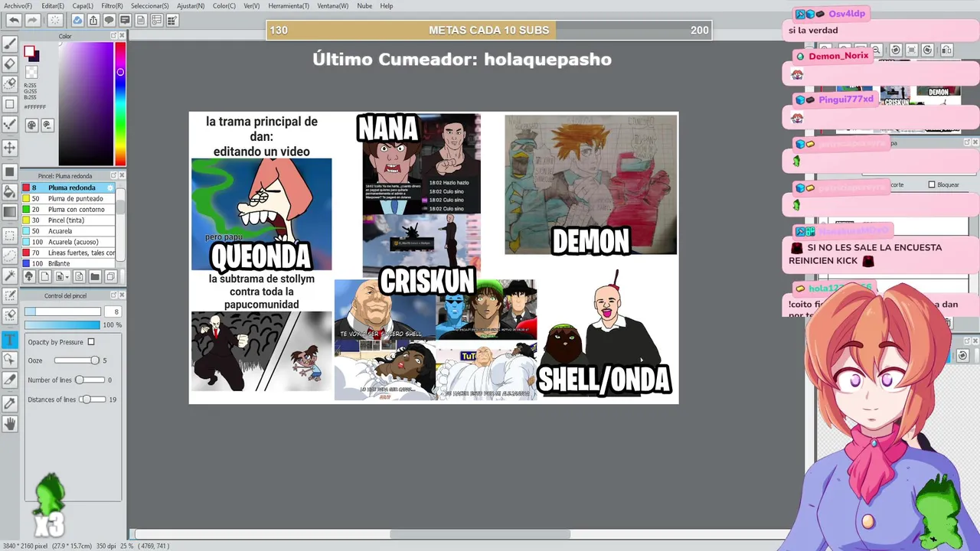Image resolution: width=980 pixels, height=551 pixels.
Task: Open the color palette icon in Color panel
Action: [x=32, y=125]
